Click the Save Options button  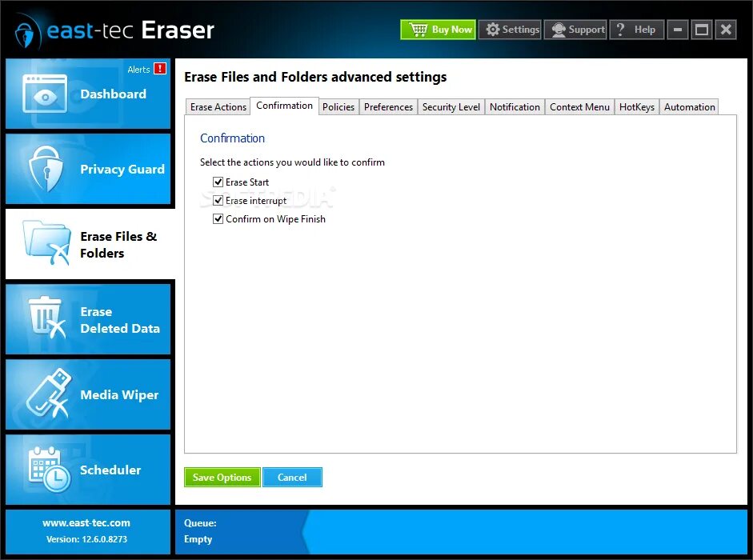(222, 478)
